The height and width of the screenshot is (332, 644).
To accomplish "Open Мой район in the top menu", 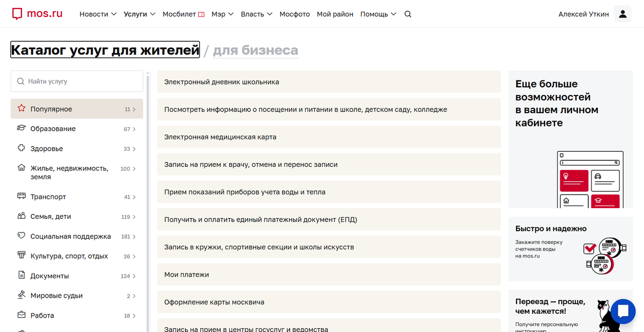I will point(335,14).
